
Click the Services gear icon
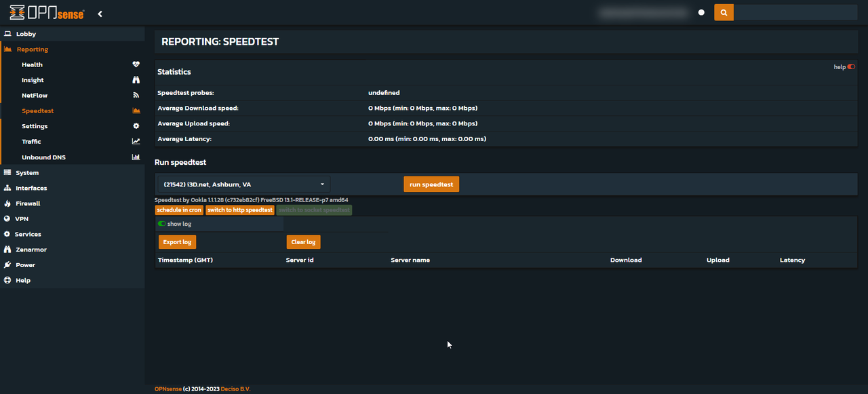click(7, 234)
